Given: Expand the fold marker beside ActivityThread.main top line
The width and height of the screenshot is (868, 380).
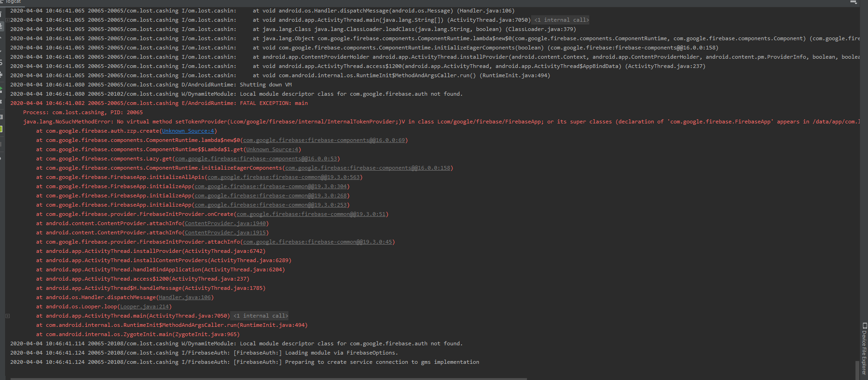Looking at the screenshot, I should pyautogui.click(x=7, y=20).
